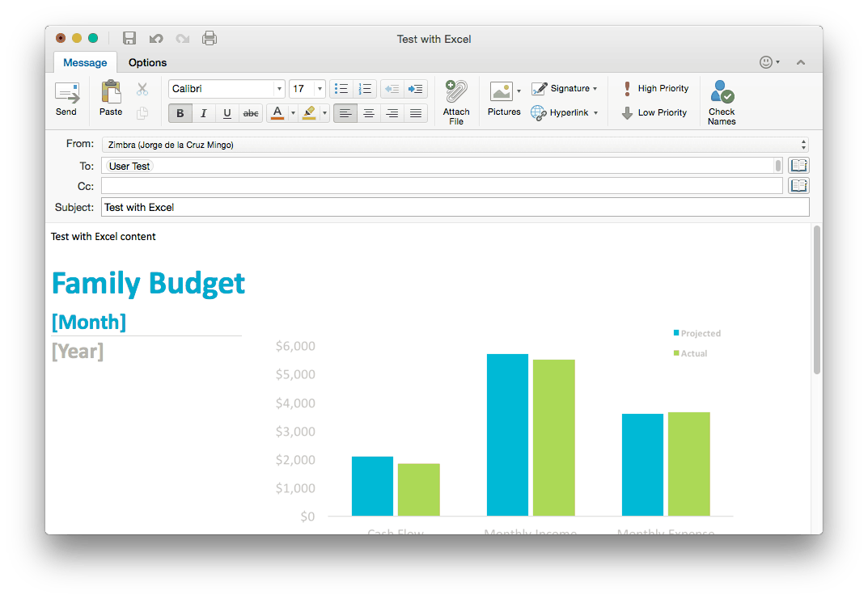Apply font color with the A icon
The height and width of the screenshot is (599, 868).
click(277, 113)
